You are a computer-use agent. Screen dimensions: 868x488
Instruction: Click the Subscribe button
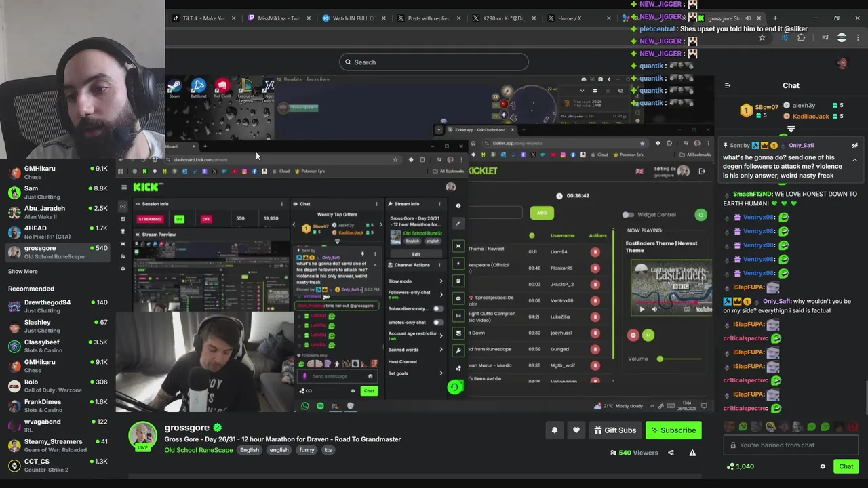point(673,430)
